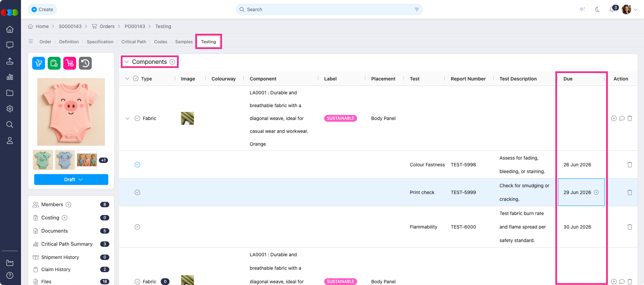Toggle the Flammability row checkbox
Viewport: 644px width, 285px height.
coord(137,227)
